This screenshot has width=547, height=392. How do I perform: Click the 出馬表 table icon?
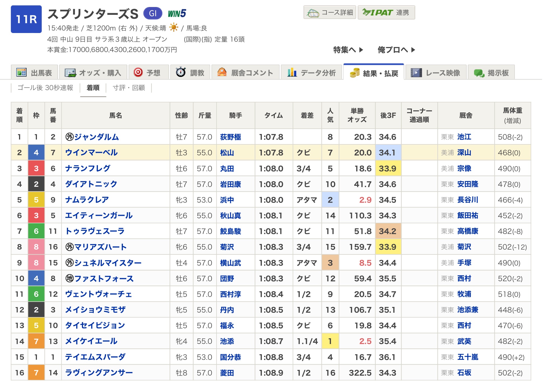[x=21, y=72]
